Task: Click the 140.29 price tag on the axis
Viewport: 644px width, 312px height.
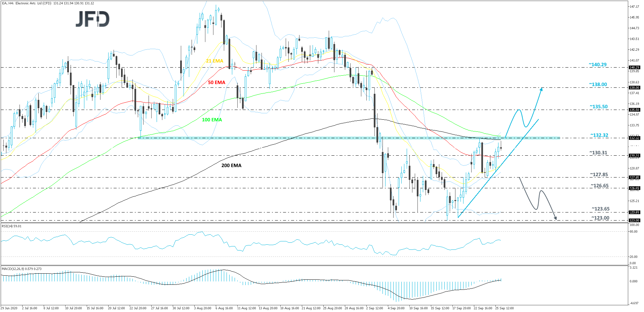Action: pyautogui.click(x=634, y=68)
